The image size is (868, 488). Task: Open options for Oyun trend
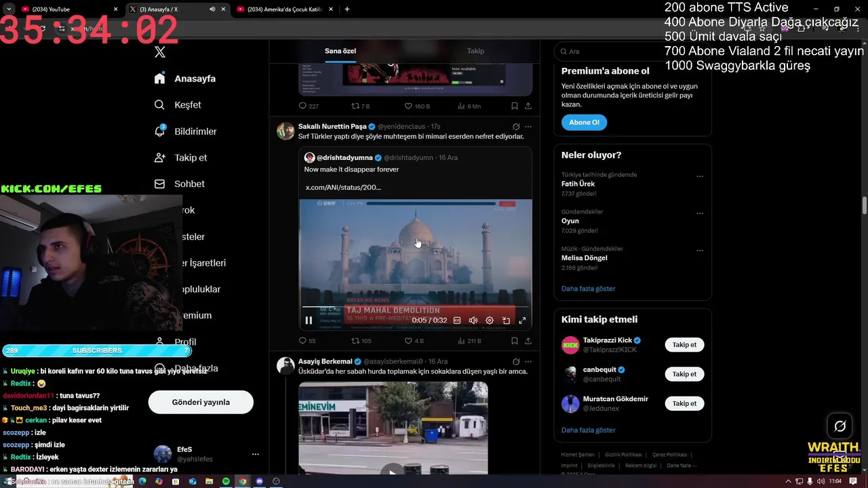[x=700, y=213]
